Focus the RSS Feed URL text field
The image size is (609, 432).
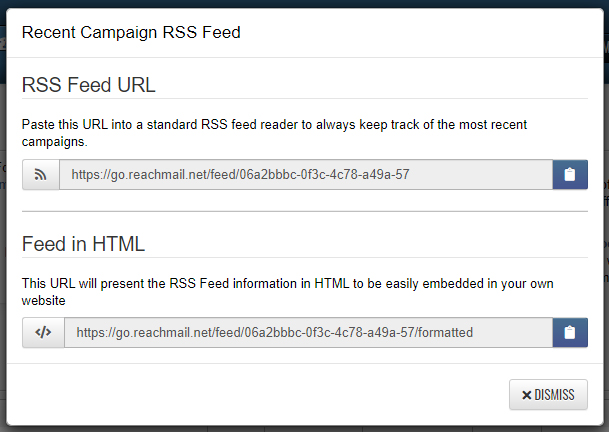(306, 174)
